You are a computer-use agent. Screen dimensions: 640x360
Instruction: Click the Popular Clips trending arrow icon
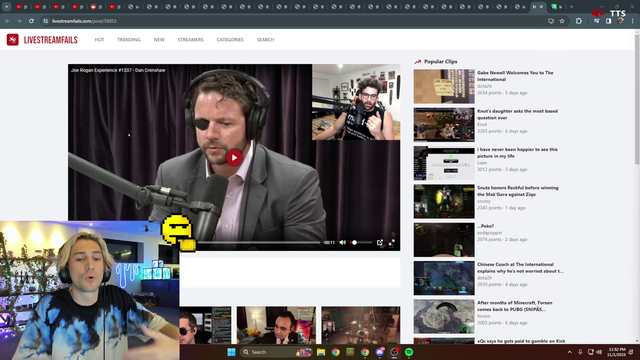point(418,62)
